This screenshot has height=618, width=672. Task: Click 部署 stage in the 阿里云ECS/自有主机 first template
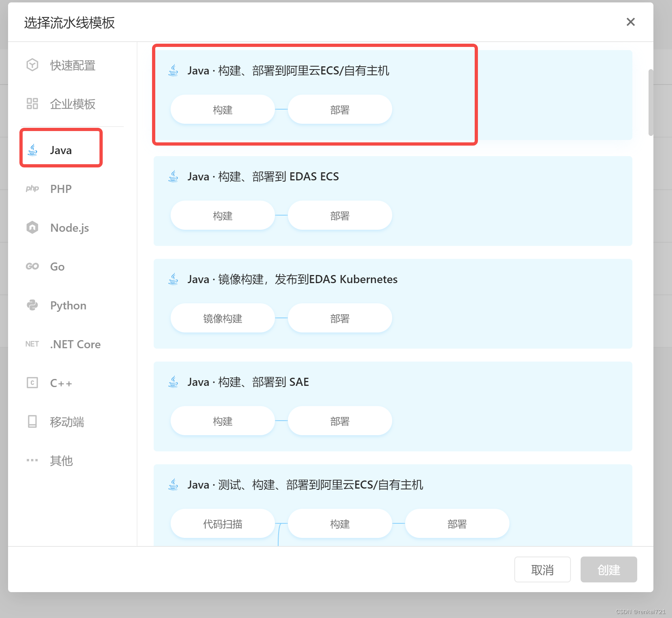(340, 109)
